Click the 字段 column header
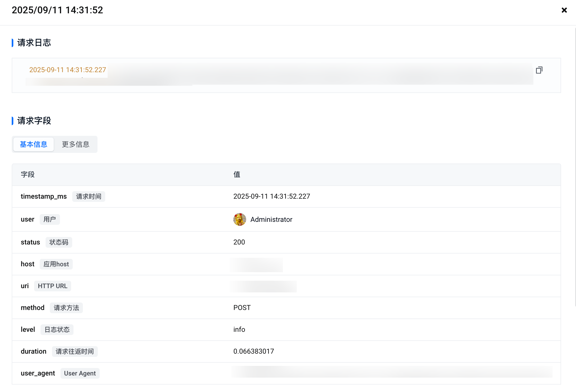576x392 pixels. coord(28,174)
